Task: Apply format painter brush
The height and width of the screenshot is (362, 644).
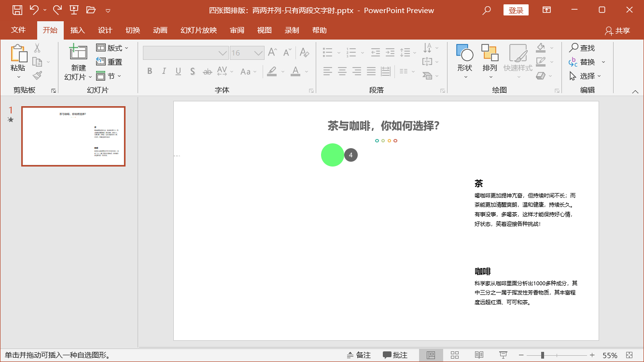Action: click(37, 75)
